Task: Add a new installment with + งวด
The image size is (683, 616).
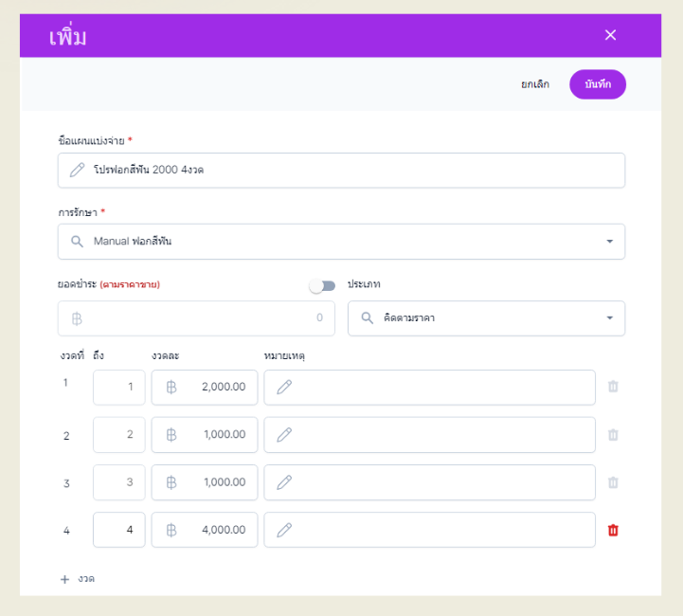Action: [x=78, y=578]
